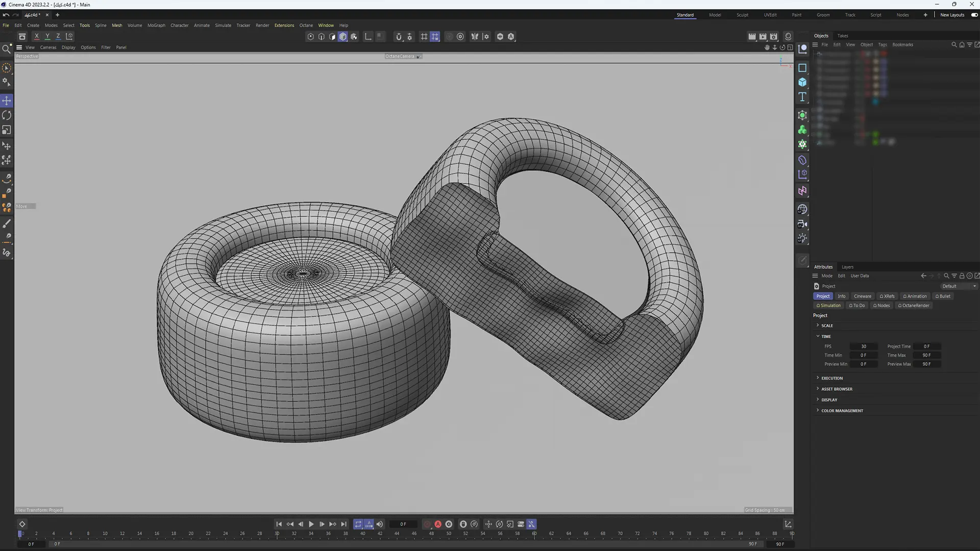This screenshot has width=980, height=551.
Task: Add a Cube primitive object
Action: (x=802, y=82)
